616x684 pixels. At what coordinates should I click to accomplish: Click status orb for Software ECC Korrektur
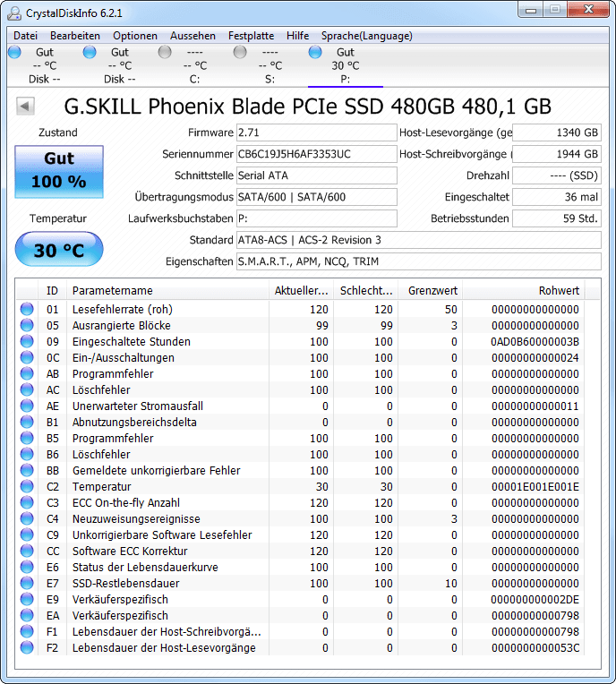coord(27,551)
